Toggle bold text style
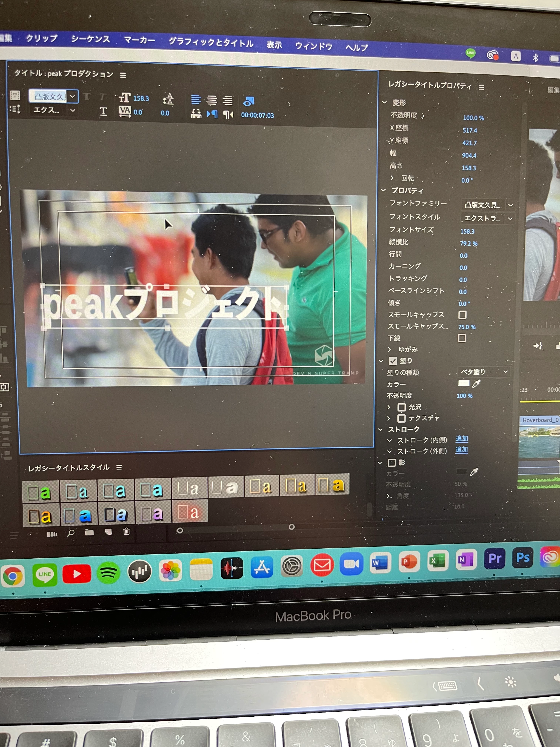The height and width of the screenshot is (747, 560). [x=87, y=97]
